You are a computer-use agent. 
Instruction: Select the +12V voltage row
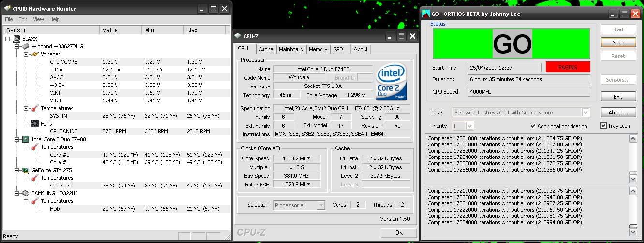(x=115, y=70)
